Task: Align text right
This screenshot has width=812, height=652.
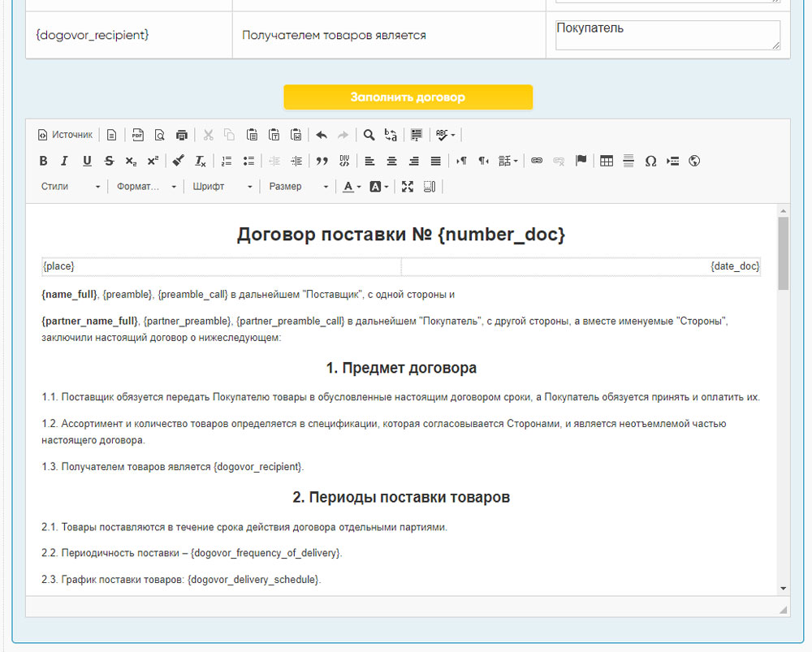Action: coord(414,161)
